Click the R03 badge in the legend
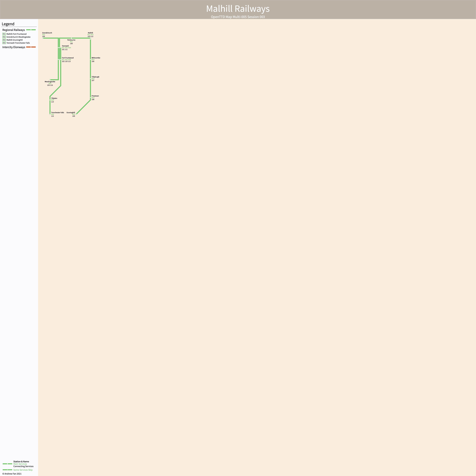Screen dimensions: 476x476 coord(4,40)
